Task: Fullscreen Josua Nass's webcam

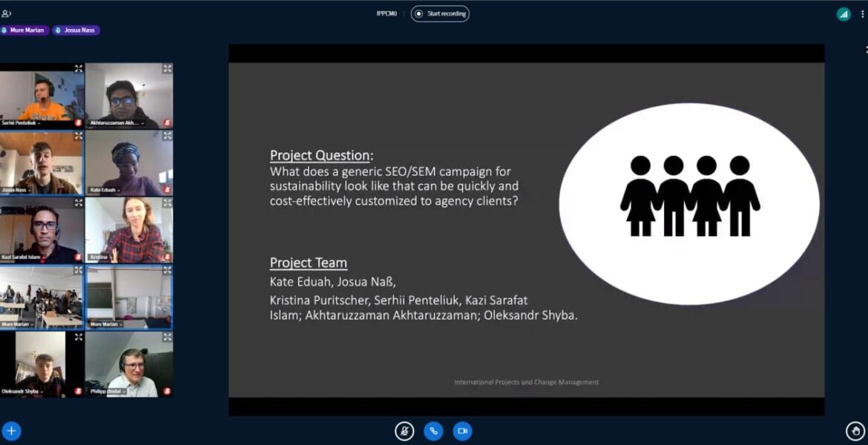Action: tap(79, 136)
